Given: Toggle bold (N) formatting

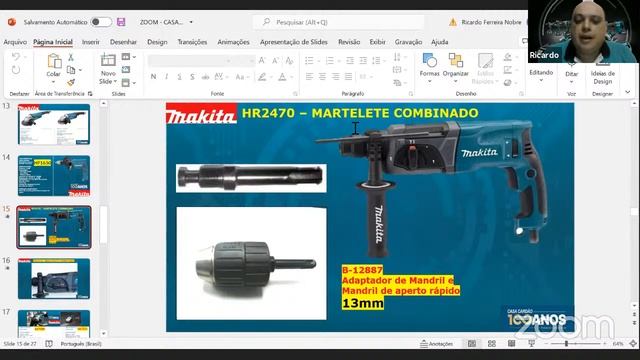Looking at the screenshot, I should coord(153,77).
